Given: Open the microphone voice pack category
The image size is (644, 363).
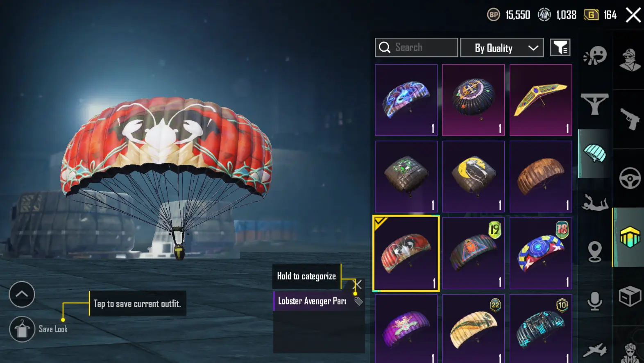Looking at the screenshot, I should 594,301.
